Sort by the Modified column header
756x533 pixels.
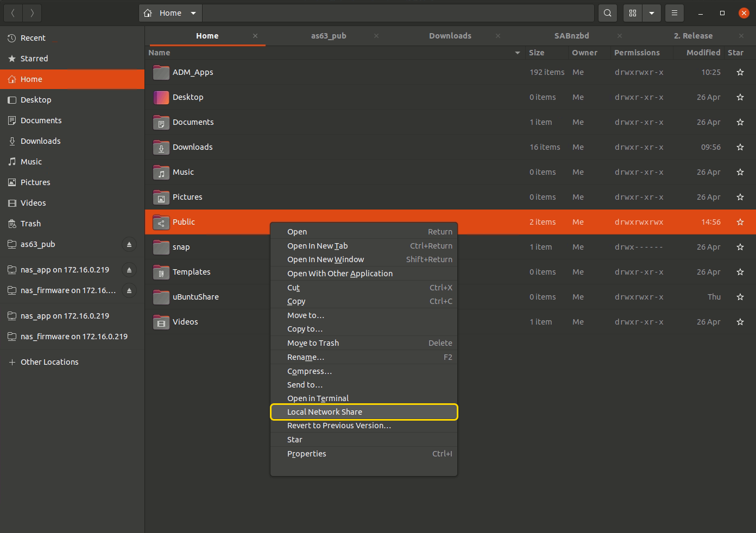(698, 53)
